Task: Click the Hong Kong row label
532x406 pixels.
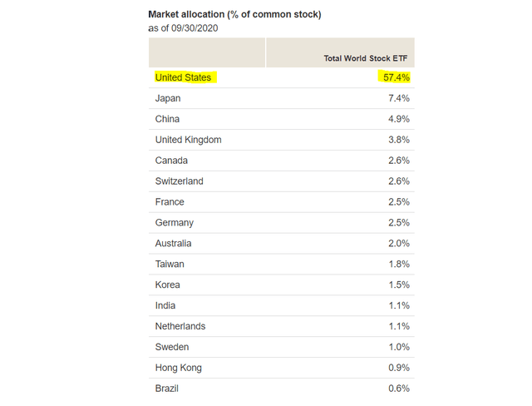Action: [179, 368]
